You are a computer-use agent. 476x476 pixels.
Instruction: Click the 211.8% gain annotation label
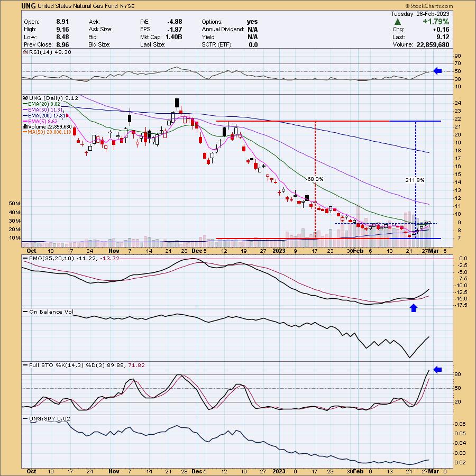(415, 180)
